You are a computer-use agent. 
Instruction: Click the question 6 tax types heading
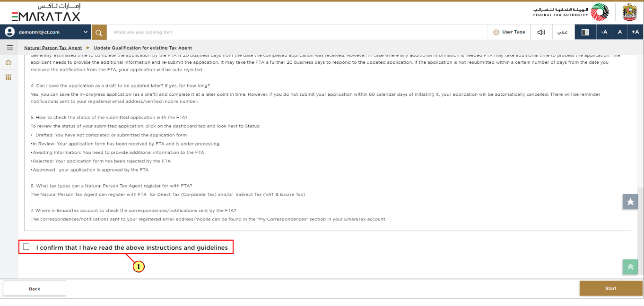click(111, 186)
